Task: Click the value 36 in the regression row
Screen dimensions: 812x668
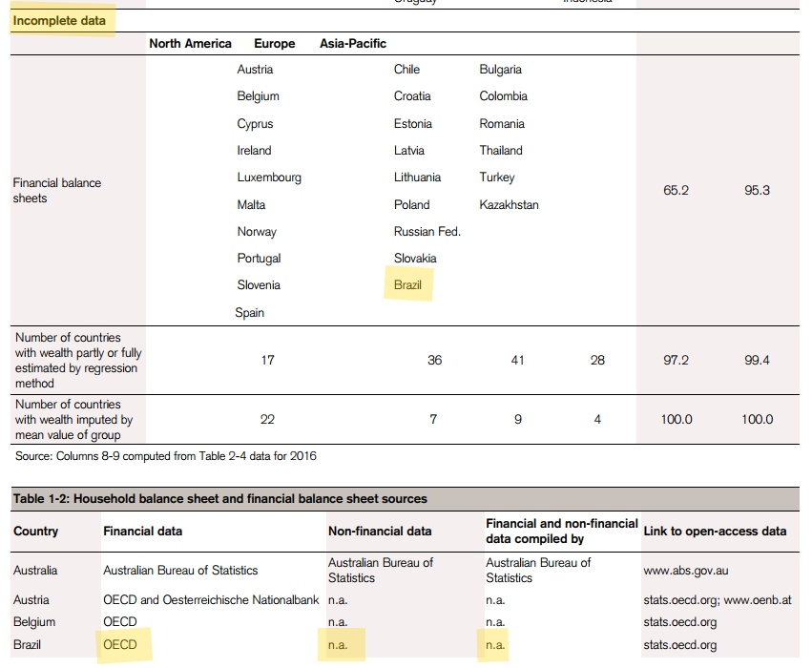Action: pos(434,360)
